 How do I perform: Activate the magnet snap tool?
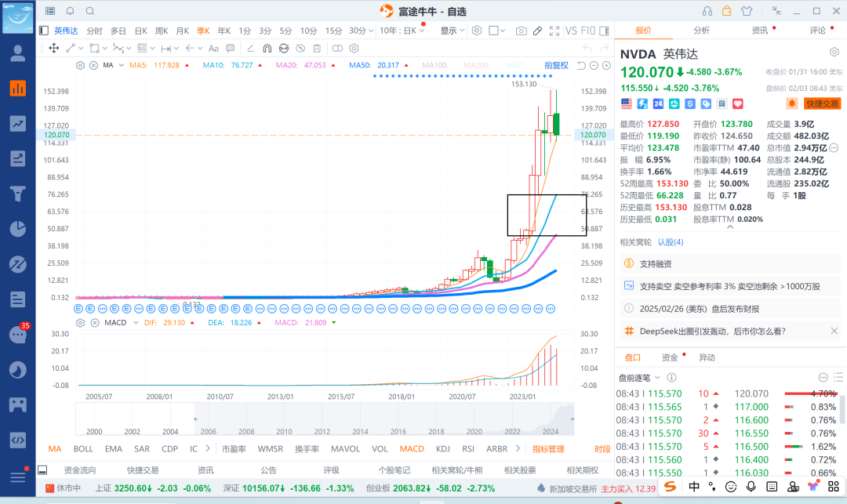click(267, 49)
